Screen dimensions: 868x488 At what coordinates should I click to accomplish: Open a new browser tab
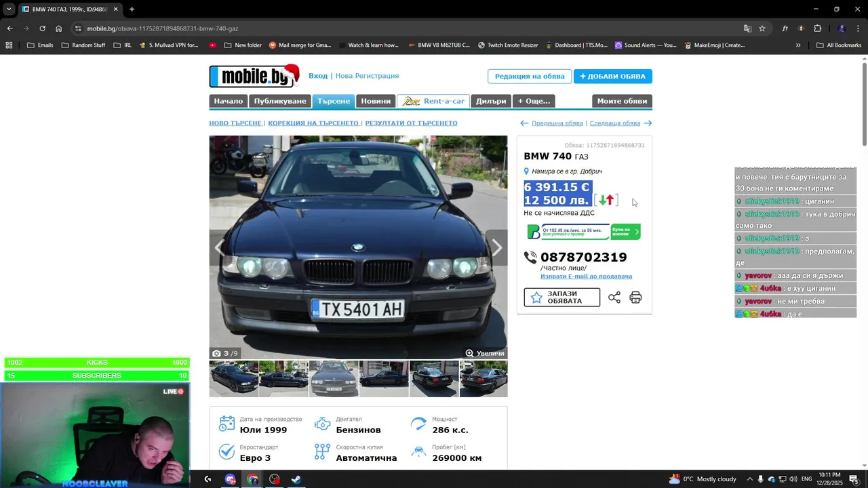[x=132, y=9]
